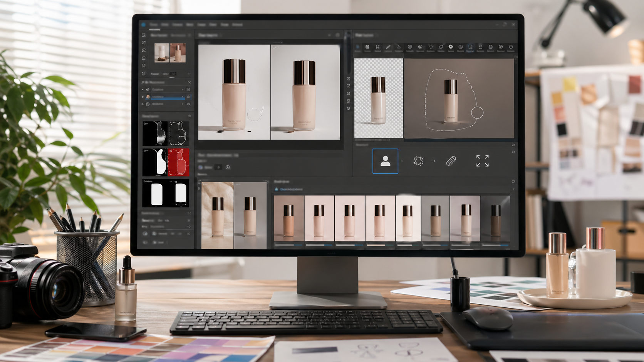Open the dropdown arrow on the first layer row
This screenshot has height=362, width=644.
point(183,89)
